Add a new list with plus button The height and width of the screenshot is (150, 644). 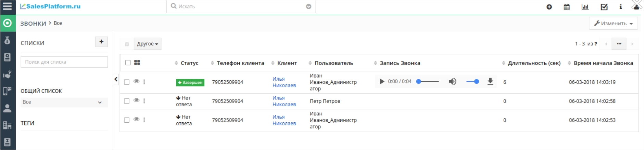(101, 42)
